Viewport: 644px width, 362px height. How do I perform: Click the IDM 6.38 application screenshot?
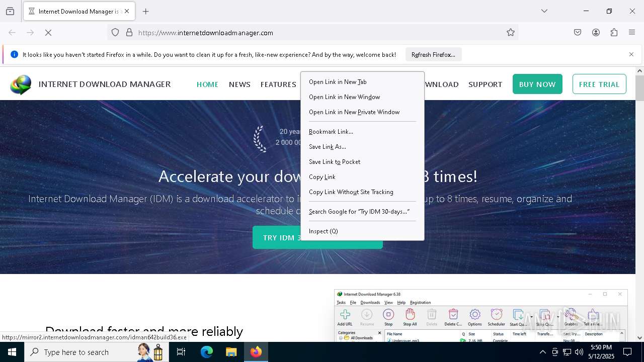481,316
